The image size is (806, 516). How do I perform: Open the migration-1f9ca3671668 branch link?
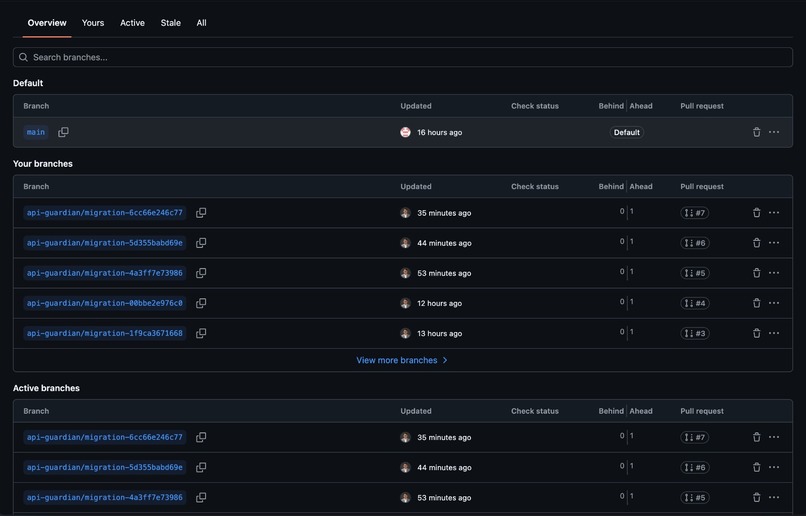point(105,333)
